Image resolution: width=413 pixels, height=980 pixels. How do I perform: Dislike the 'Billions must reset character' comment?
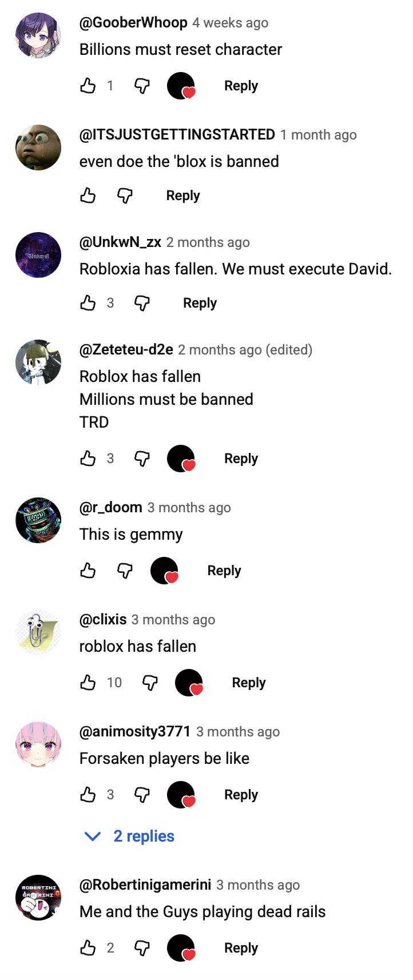pos(142,86)
